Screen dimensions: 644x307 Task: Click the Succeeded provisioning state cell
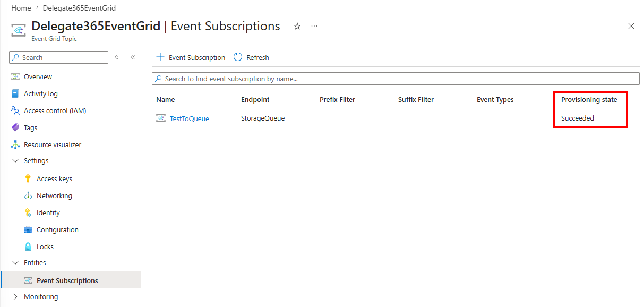point(578,118)
